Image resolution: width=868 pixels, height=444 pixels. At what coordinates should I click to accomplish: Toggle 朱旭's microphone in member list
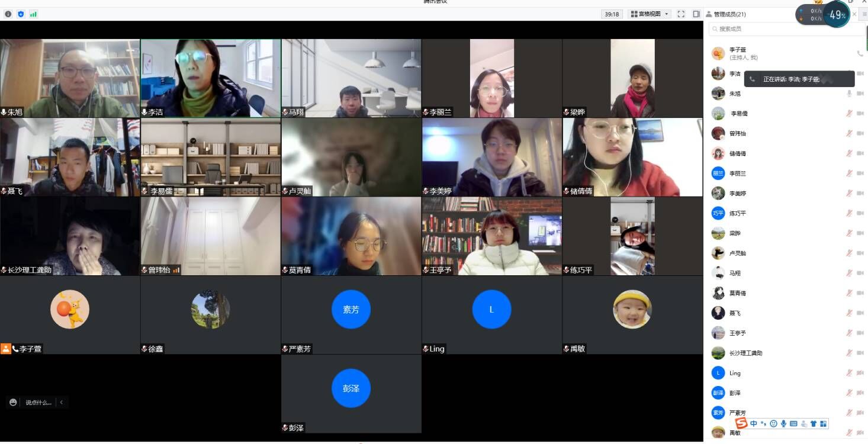coord(849,94)
